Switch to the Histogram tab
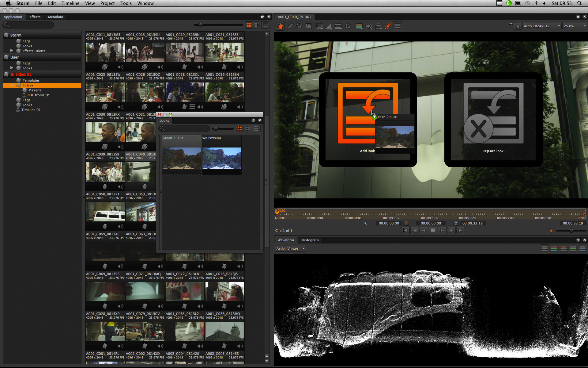The image size is (588, 368). click(x=310, y=240)
